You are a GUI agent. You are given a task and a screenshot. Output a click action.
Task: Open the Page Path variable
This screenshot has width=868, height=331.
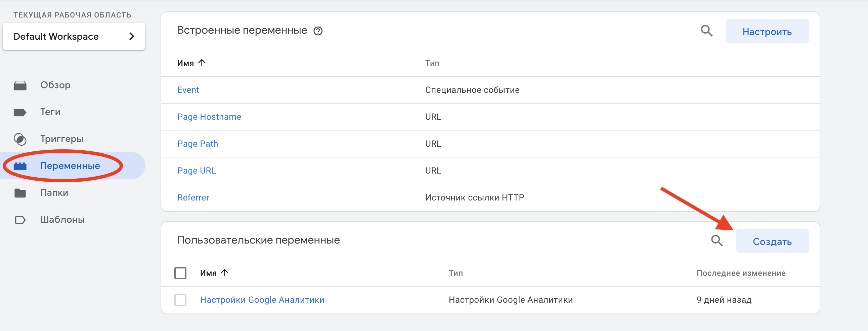point(198,144)
